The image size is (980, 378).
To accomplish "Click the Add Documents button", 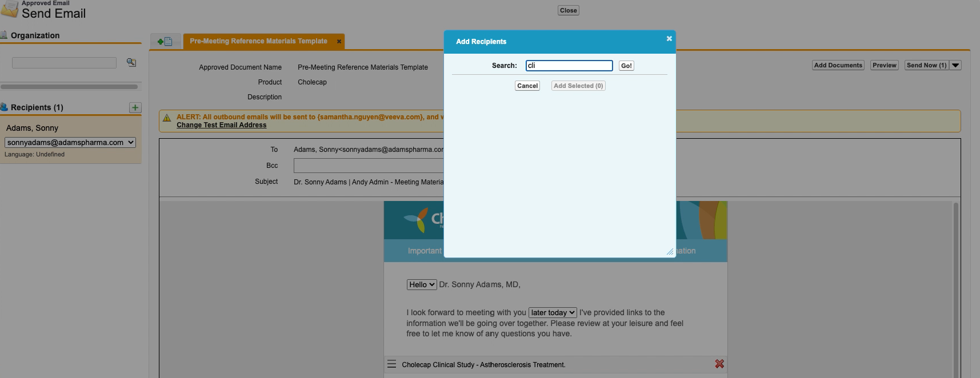I will (838, 66).
